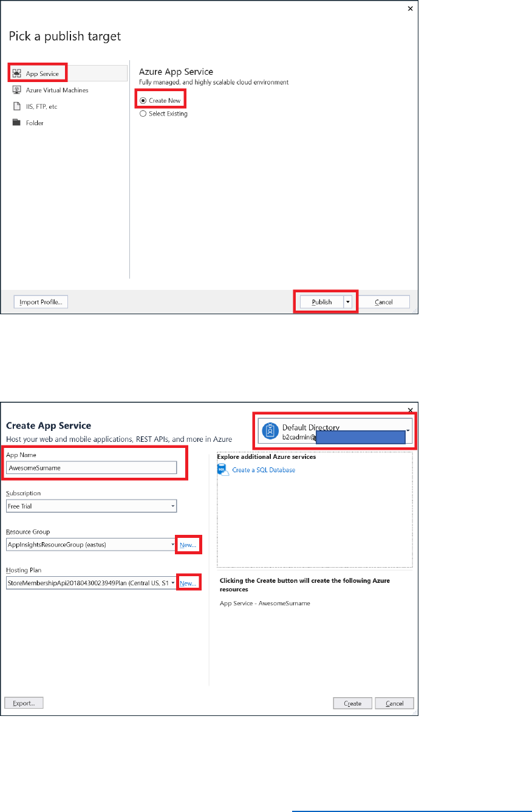Click the Create button

(352, 703)
